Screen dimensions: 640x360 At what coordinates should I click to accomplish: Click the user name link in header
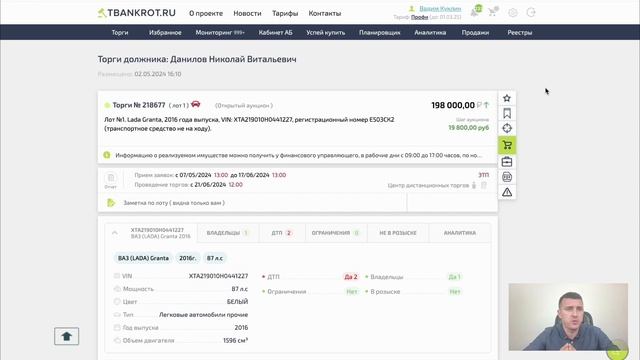point(440,9)
